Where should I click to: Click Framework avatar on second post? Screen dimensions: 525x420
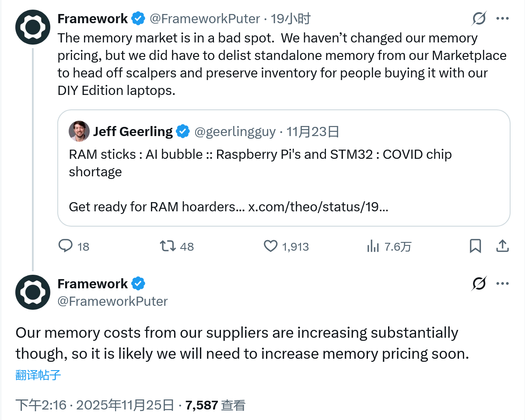33,292
